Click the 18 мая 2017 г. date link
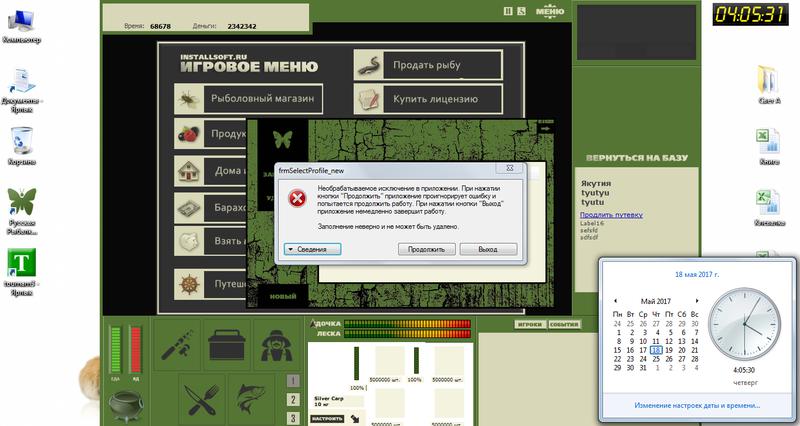 [697, 274]
